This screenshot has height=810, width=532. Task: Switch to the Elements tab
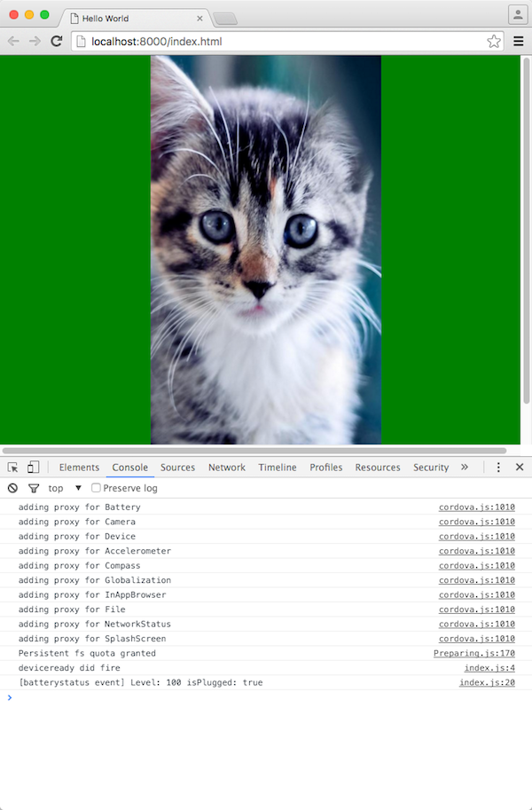pos(79,468)
